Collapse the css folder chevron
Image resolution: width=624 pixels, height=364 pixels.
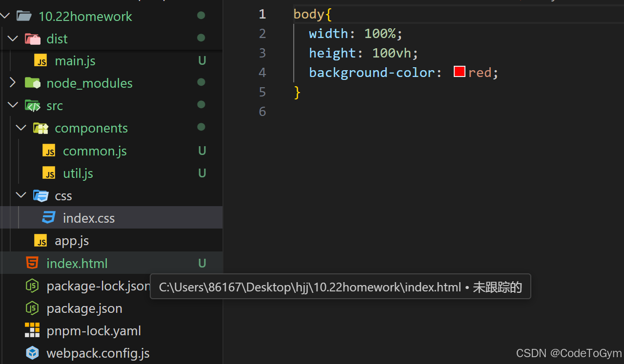[x=21, y=195]
